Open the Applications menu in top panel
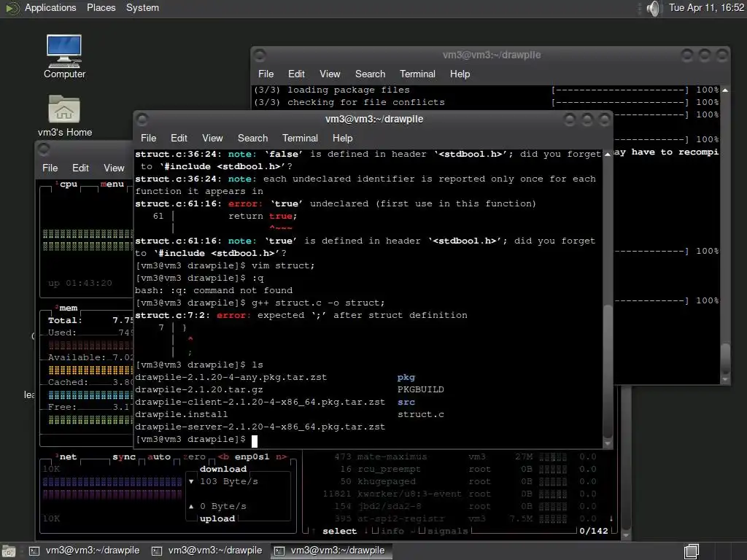 point(50,7)
